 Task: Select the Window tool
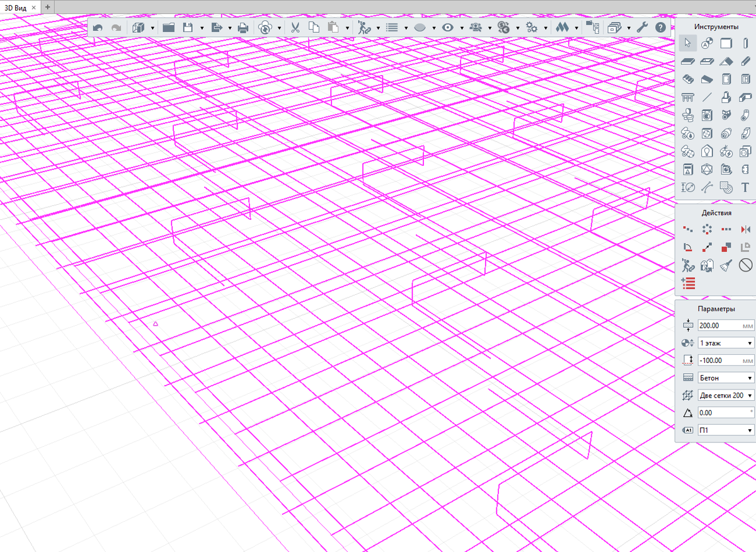point(745,79)
